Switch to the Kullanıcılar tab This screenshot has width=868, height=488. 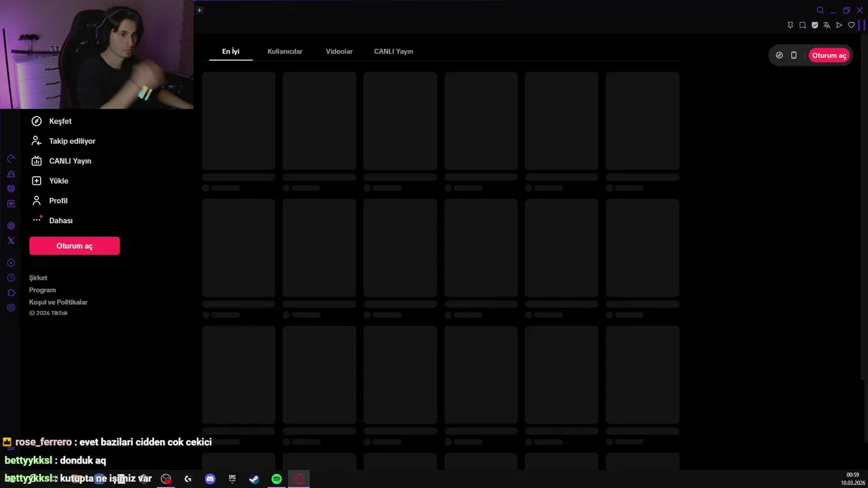(x=285, y=52)
